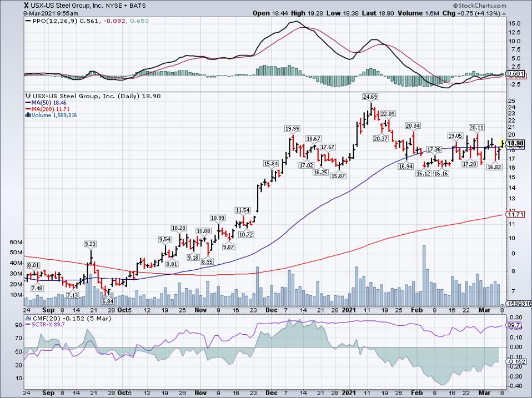
Task: Click the 24.69 peak price label
Action: click(370, 97)
